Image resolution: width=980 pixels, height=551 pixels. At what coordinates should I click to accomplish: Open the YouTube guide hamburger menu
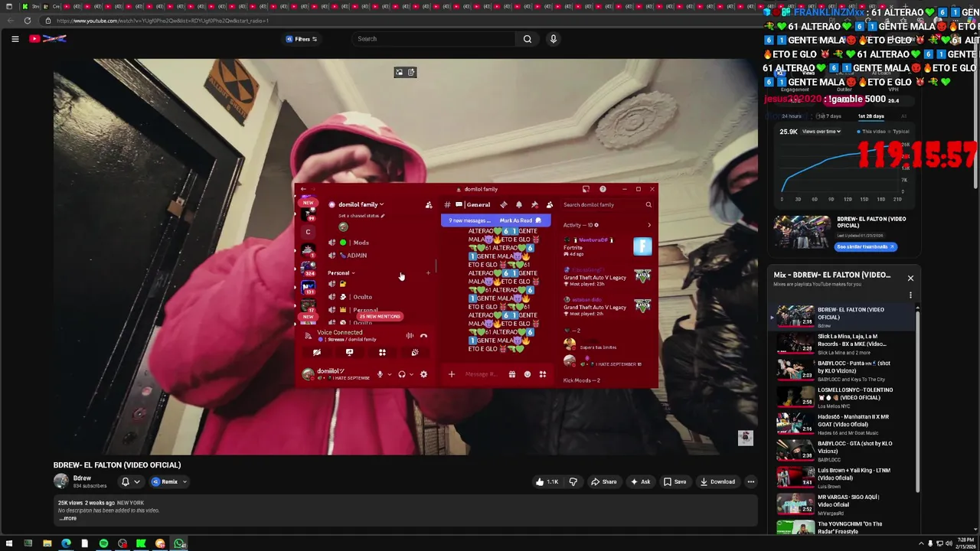pos(15,39)
